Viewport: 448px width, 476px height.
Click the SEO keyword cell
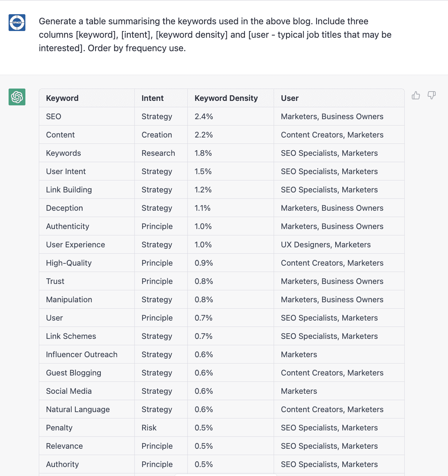click(x=53, y=116)
